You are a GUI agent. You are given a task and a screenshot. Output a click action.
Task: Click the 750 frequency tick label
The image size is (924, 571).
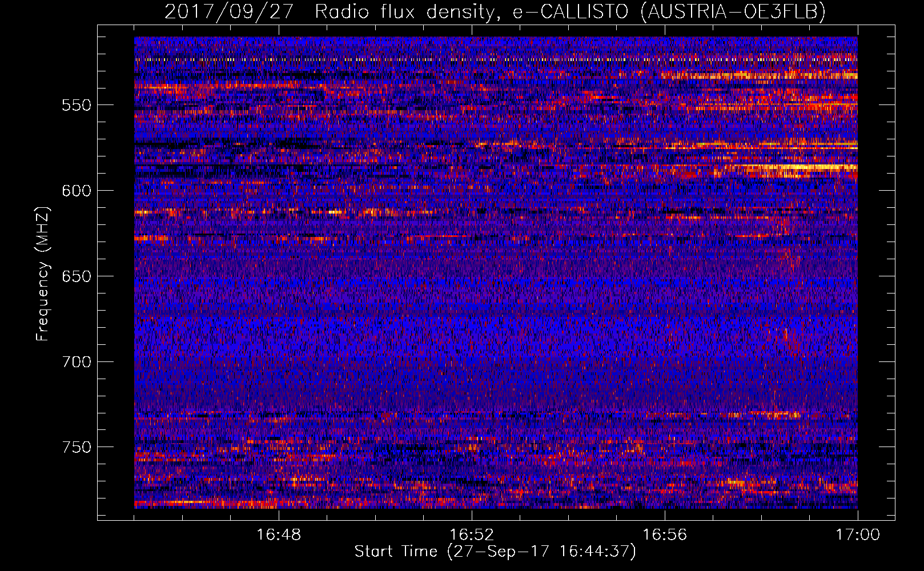click(76, 447)
